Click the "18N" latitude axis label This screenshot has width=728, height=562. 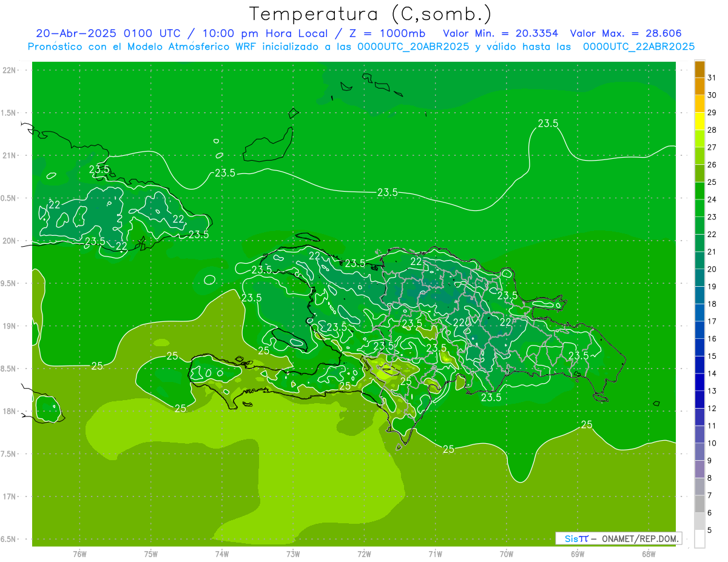[x=9, y=411]
